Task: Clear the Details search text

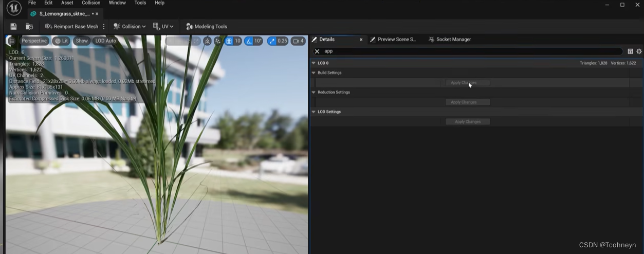Action: coord(317,51)
